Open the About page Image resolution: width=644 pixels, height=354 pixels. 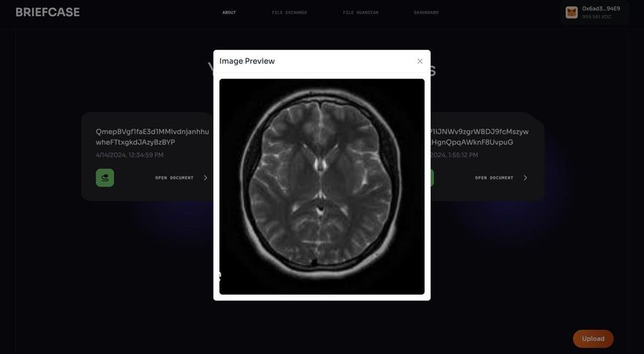point(229,12)
